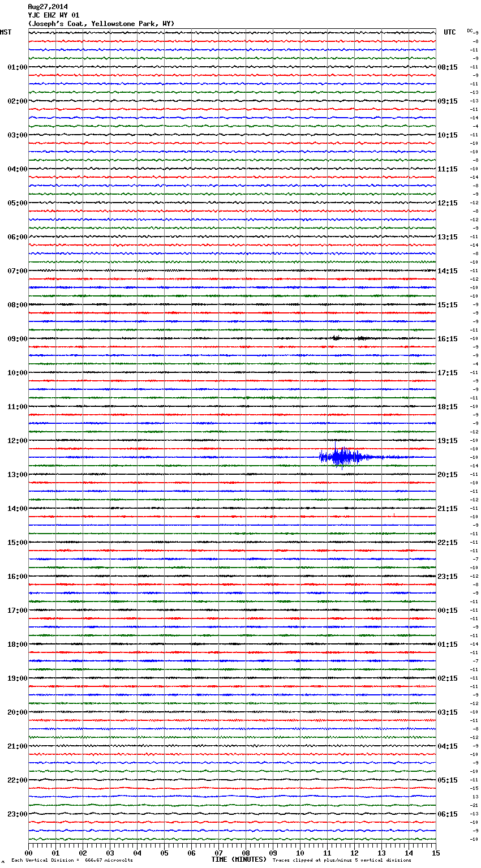Click the 15:15 UTC time label

(x=448, y=305)
